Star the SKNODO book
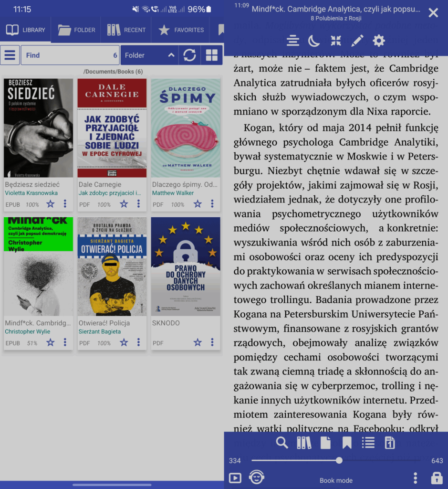The height and width of the screenshot is (489, 448). coord(198,343)
